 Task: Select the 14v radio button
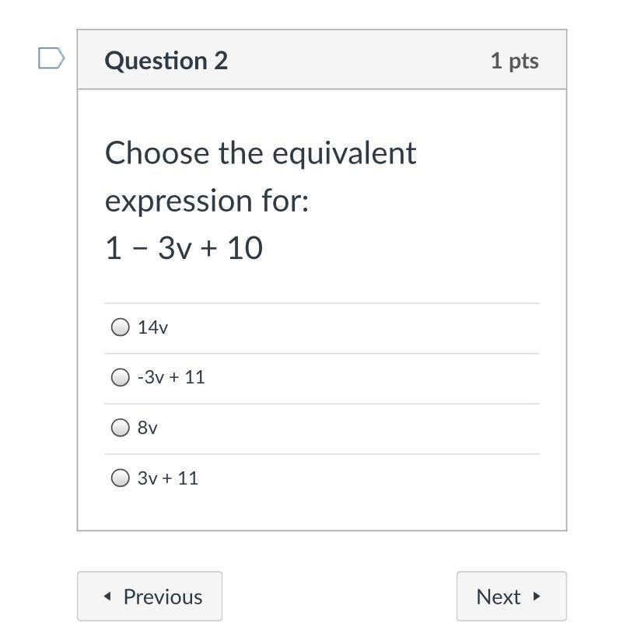click(x=120, y=327)
